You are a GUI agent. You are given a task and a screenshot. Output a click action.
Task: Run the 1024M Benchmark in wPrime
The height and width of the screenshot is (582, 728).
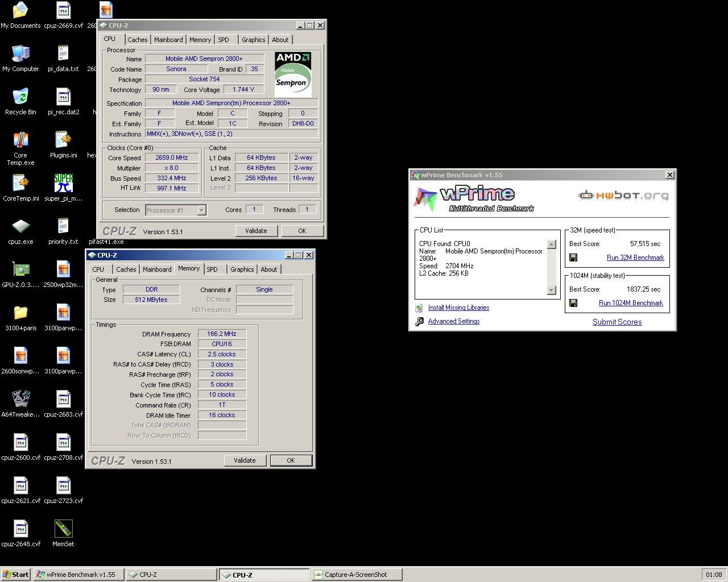click(631, 303)
